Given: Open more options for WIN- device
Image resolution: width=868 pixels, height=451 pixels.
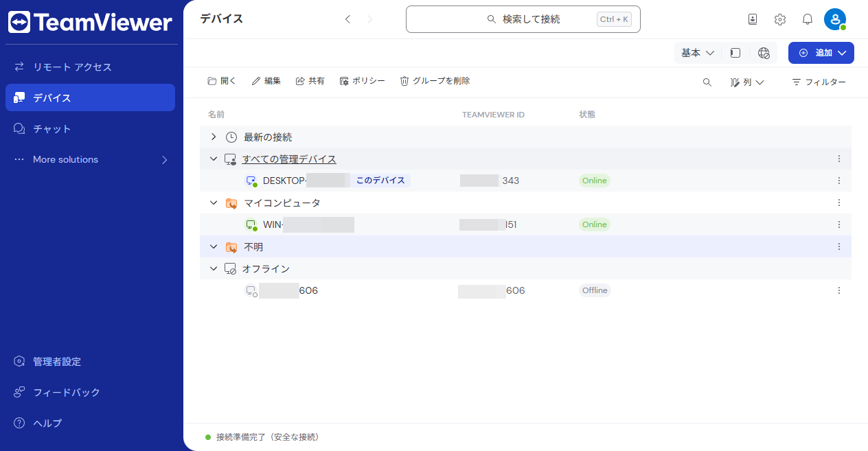Looking at the screenshot, I should 838,224.
